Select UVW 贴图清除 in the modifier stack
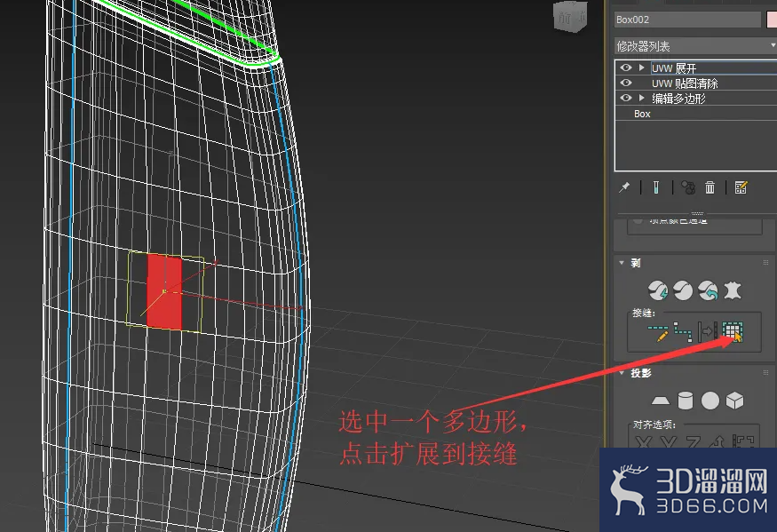Viewport: 777px width, 532px height. (685, 83)
